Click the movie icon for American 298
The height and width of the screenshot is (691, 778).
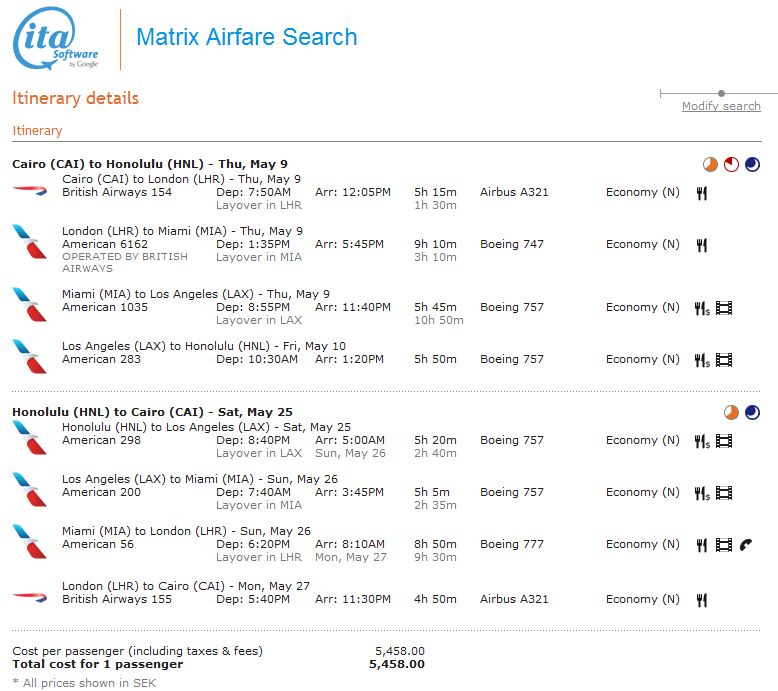pos(724,441)
